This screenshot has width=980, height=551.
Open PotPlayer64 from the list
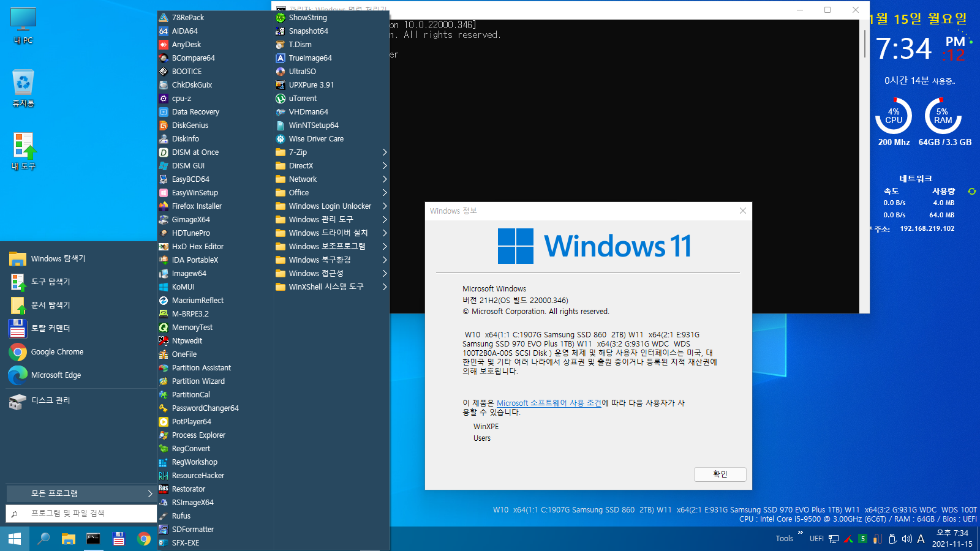click(x=191, y=422)
